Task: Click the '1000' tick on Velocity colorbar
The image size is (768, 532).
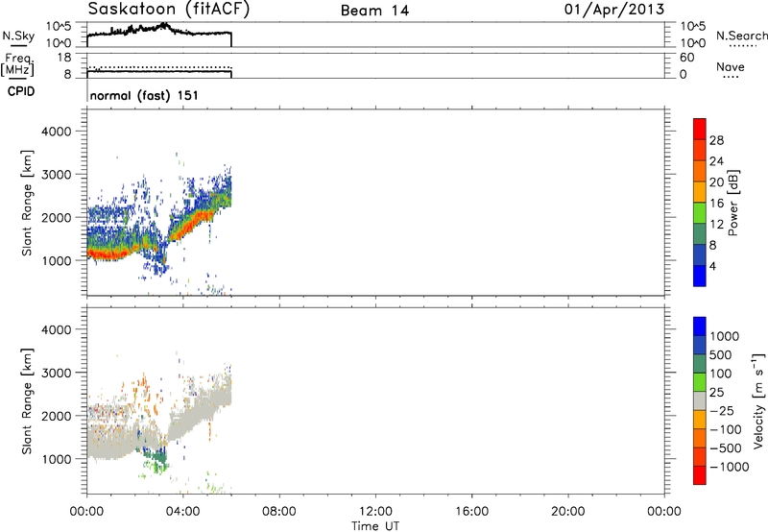Action: click(x=725, y=336)
